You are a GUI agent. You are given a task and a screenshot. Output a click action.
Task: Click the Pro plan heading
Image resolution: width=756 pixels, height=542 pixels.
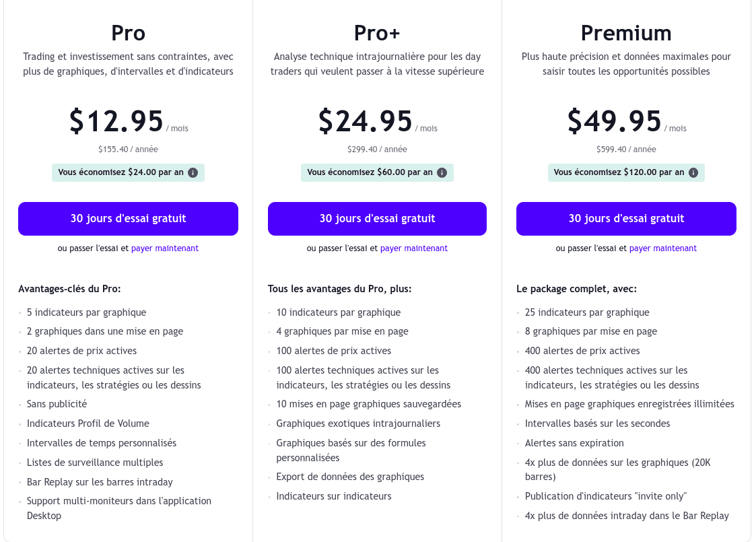click(128, 33)
